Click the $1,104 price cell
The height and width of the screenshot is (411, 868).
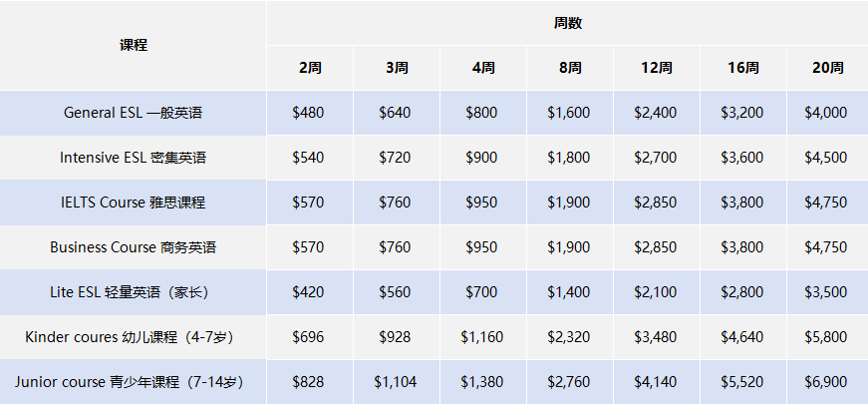[395, 382]
